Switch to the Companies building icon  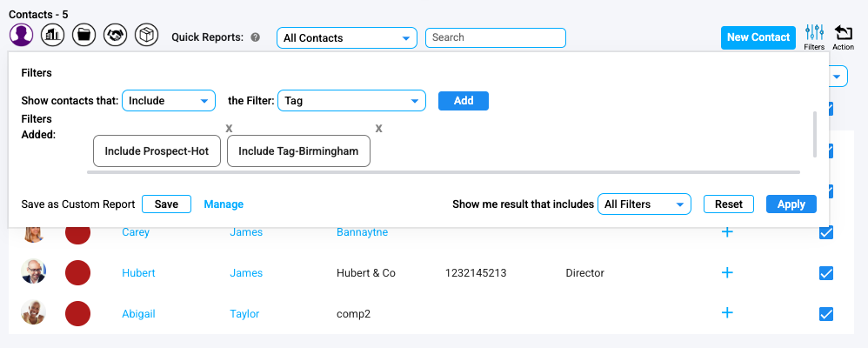point(51,36)
